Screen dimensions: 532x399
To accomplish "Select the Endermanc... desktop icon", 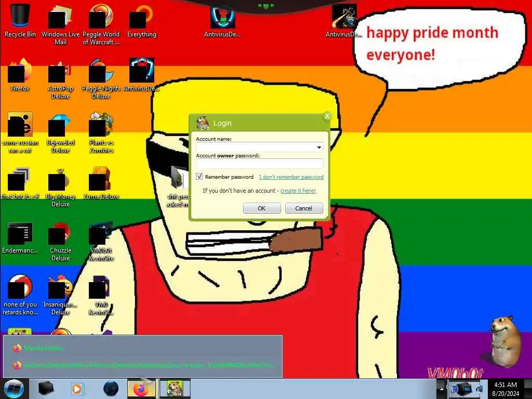I will pos(20,237).
